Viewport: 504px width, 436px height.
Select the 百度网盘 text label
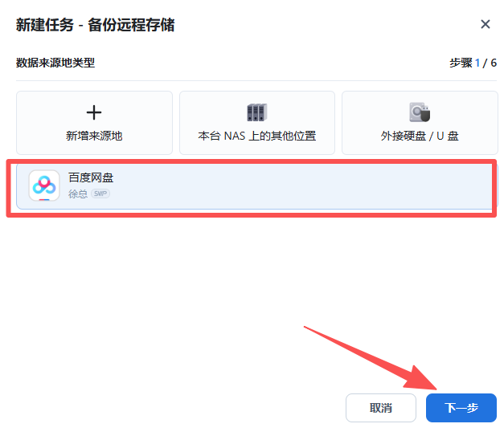pyautogui.click(x=91, y=177)
